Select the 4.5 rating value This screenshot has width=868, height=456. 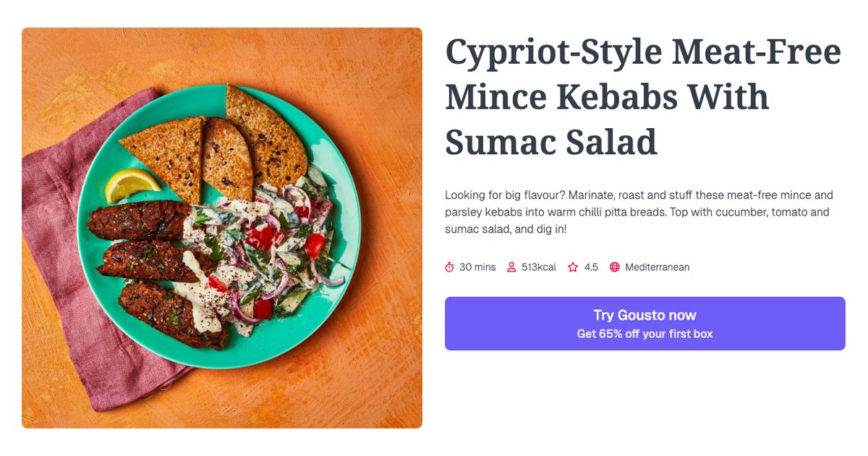591,266
